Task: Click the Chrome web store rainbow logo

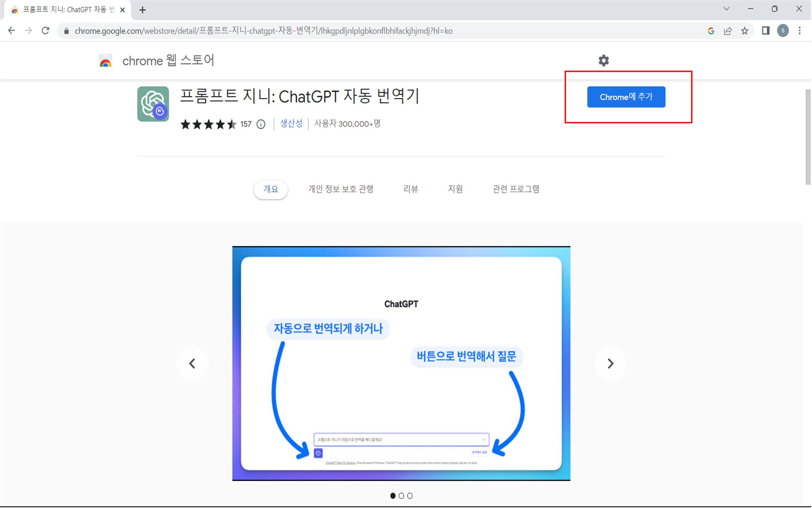Action: pos(105,61)
